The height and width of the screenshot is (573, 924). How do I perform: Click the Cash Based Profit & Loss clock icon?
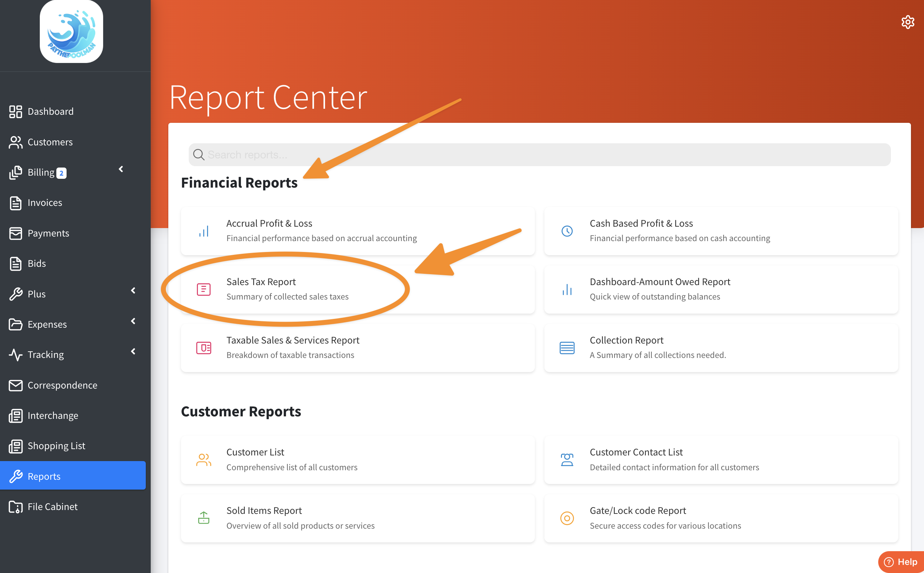click(567, 231)
